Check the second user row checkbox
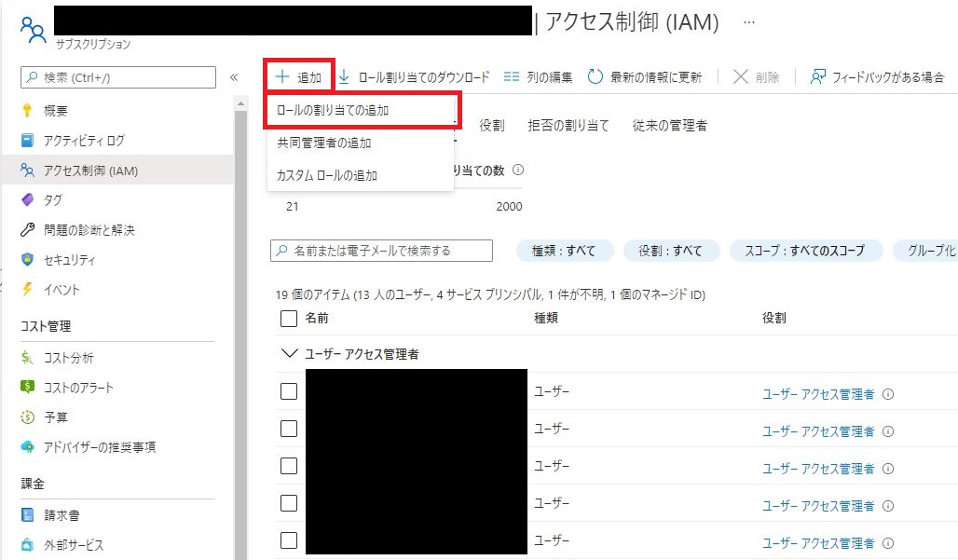Image resolution: width=958 pixels, height=560 pixels. pos(288,429)
